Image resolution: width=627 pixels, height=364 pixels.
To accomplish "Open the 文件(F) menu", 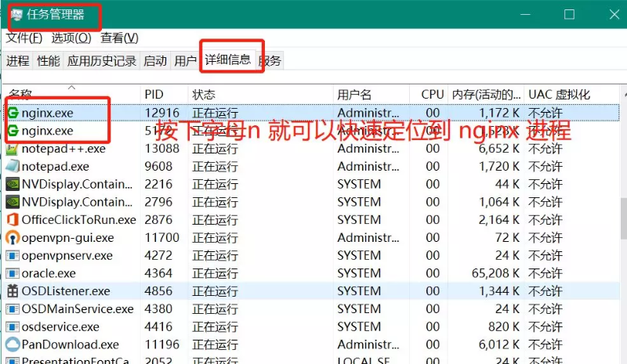I will click(24, 38).
